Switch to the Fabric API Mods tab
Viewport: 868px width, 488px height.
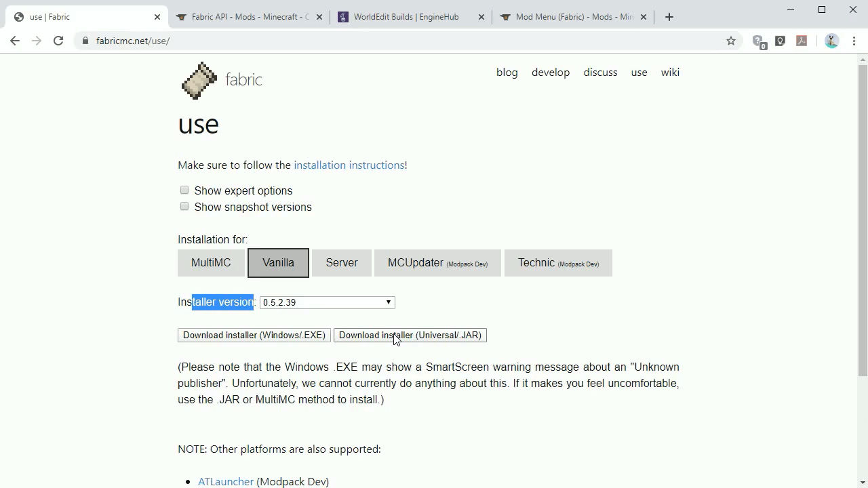coord(250,17)
